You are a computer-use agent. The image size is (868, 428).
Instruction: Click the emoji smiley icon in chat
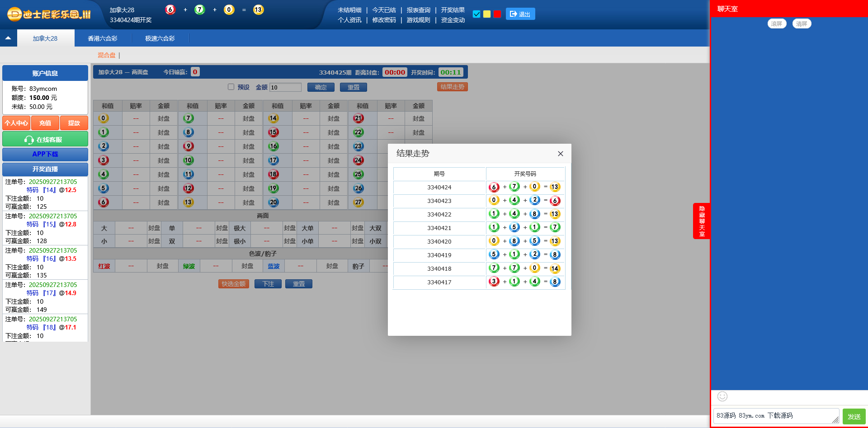[x=722, y=396]
